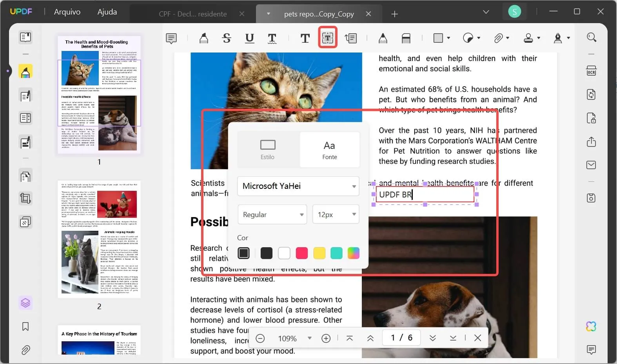The width and height of the screenshot is (617, 364).
Task: Switch to the Estilo tab in popup
Action: click(x=268, y=150)
